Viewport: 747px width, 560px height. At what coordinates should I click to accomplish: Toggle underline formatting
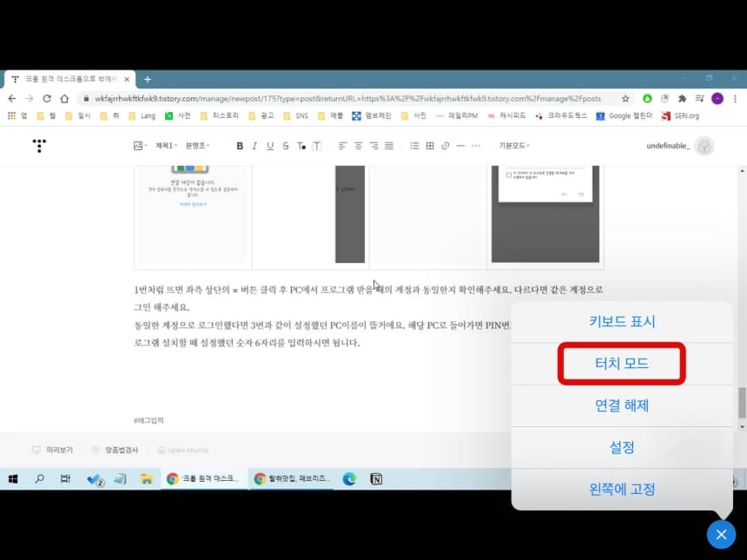(271, 146)
